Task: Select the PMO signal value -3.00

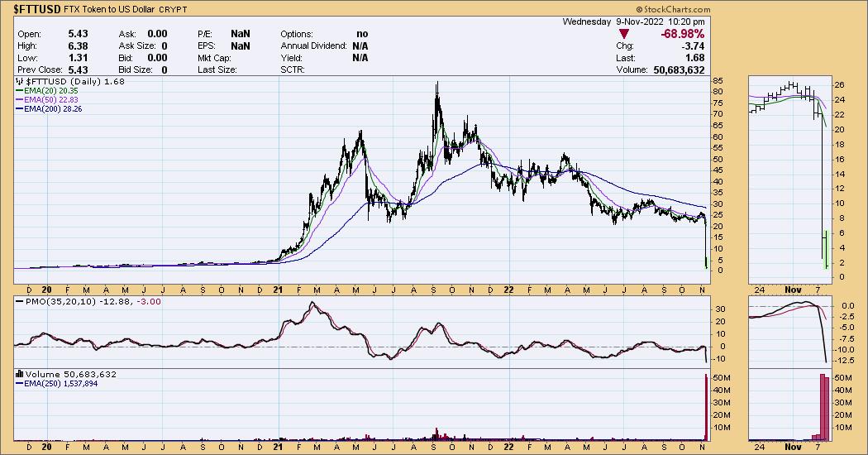Action: tap(149, 301)
